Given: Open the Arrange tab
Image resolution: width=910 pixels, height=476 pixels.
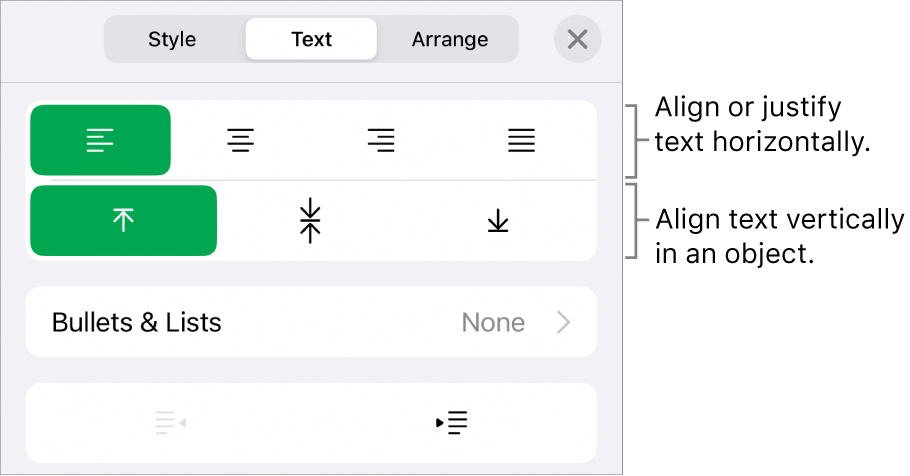Looking at the screenshot, I should (450, 40).
